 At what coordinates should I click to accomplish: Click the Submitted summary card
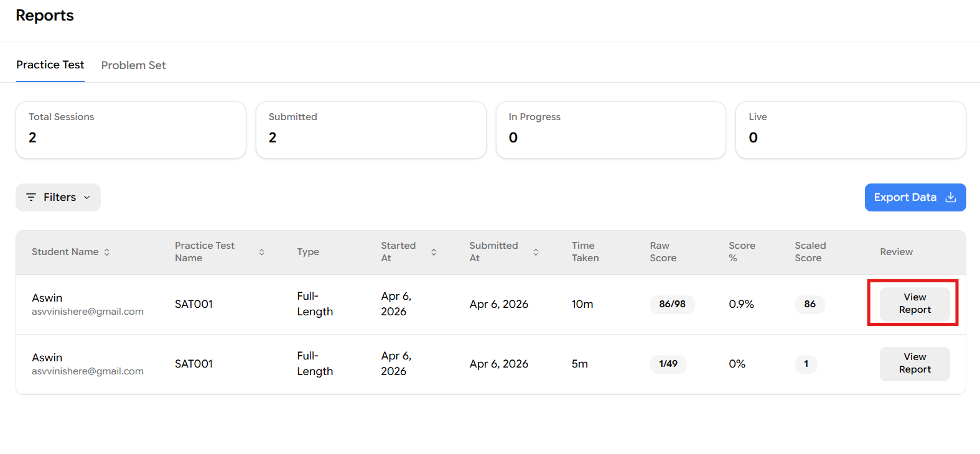(371, 130)
